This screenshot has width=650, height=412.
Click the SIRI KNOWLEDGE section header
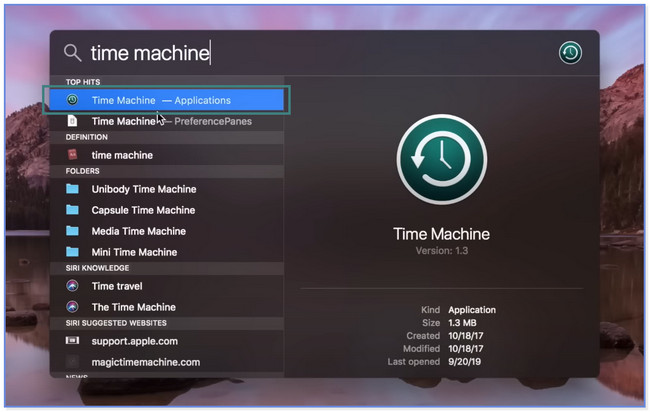(x=97, y=268)
